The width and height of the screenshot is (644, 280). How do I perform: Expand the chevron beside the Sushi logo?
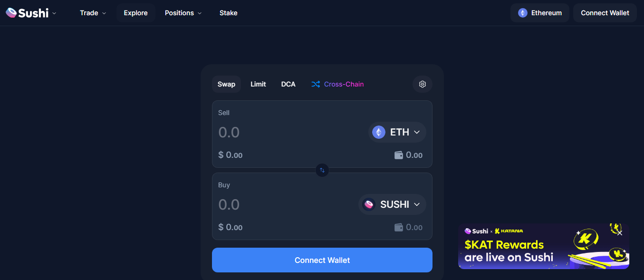click(54, 13)
